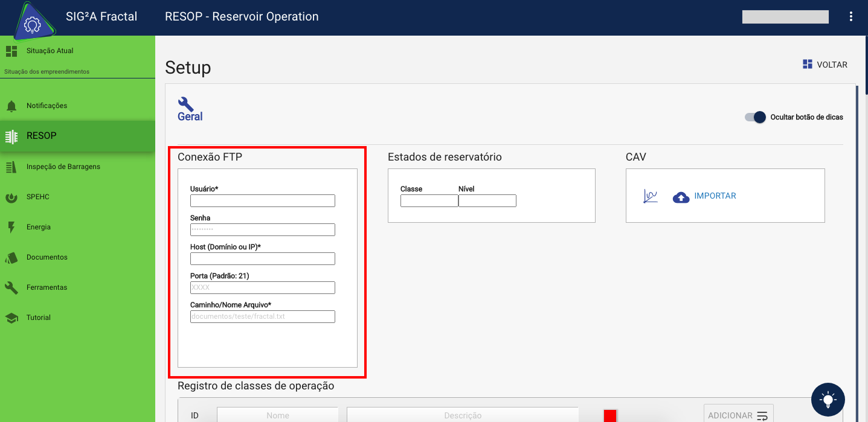Click the CAV chart icon
The width and height of the screenshot is (868, 422).
[650, 196]
